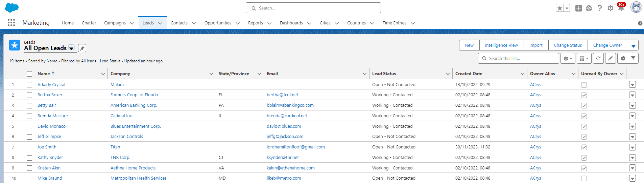Screen dimensions: 644x183
Task: Open row actions for Kristen Akin
Action: [633, 168]
